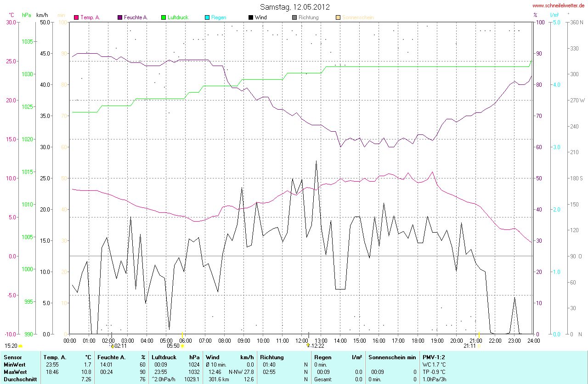The image size is (588, 384).
Task: Click the purple Feuchte A. legend swatch
Action: point(120,17)
